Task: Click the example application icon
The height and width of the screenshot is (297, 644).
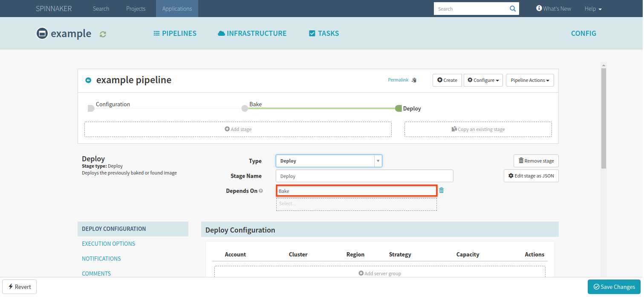Action: point(42,33)
